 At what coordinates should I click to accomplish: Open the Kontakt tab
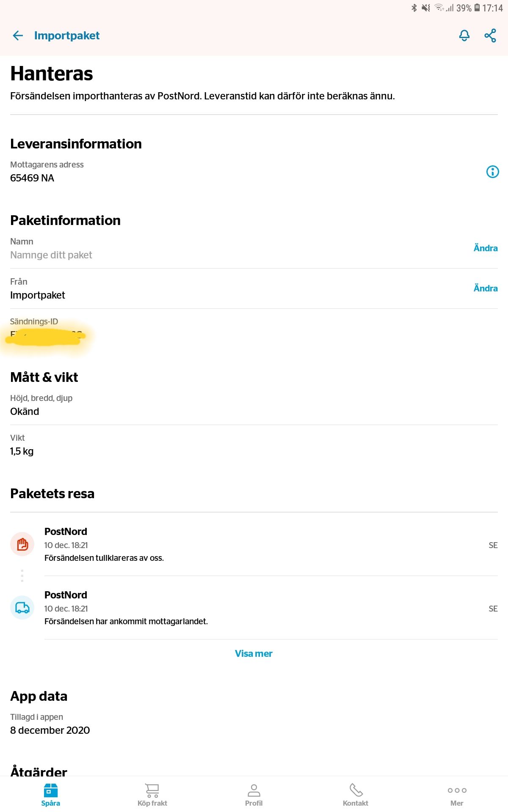point(356,795)
